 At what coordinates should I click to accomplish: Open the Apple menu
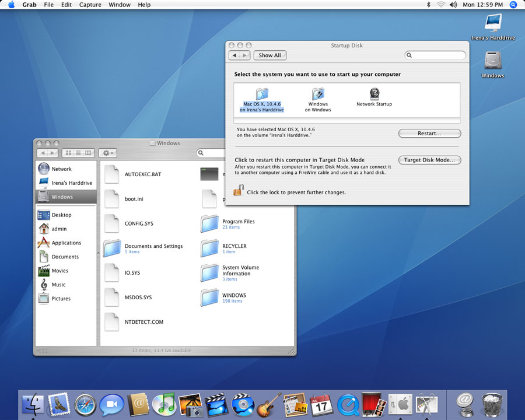point(12,5)
